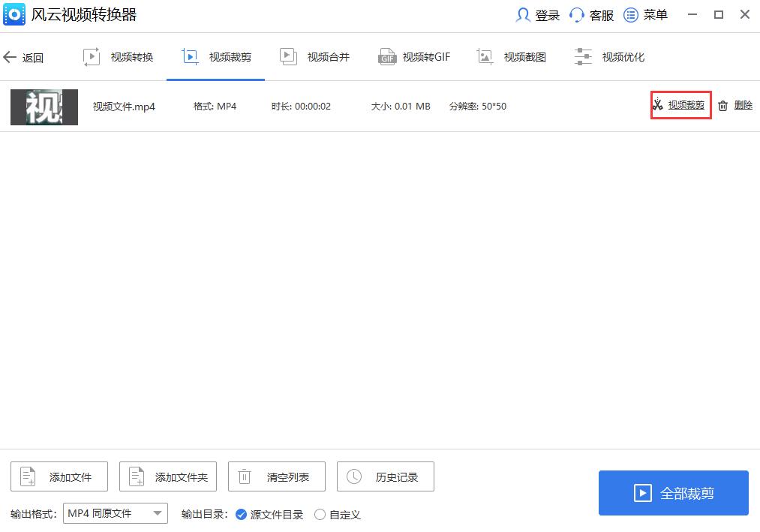Click the 视频转GIF icon
The height and width of the screenshot is (532, 760).
(x=386, y=56)
